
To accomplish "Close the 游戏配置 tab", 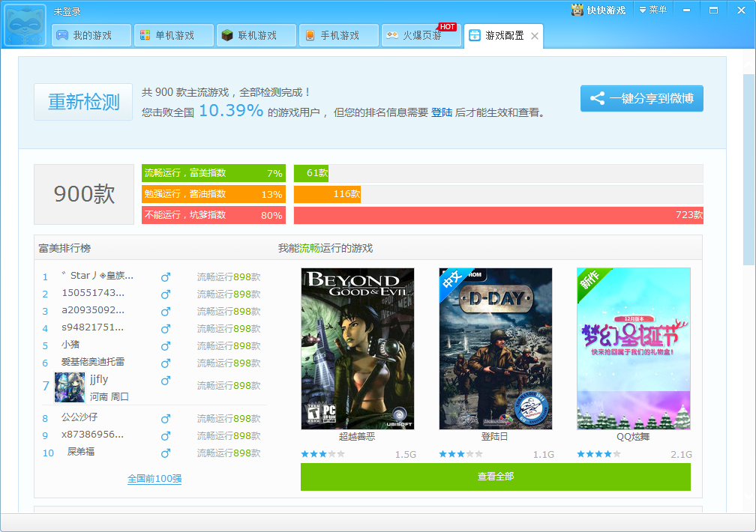I will coord(534,36).
